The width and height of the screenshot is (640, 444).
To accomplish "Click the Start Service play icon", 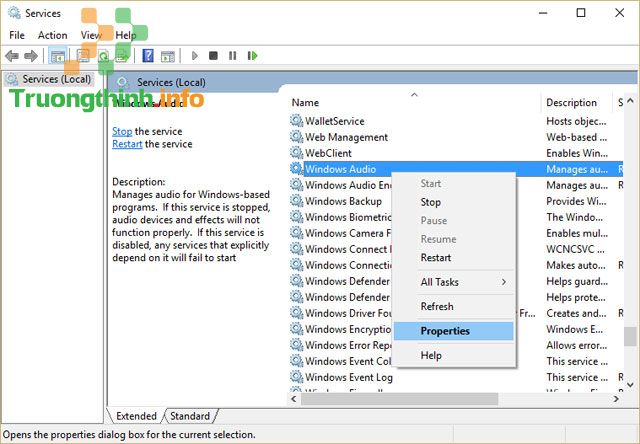I will tap(195, 56).
